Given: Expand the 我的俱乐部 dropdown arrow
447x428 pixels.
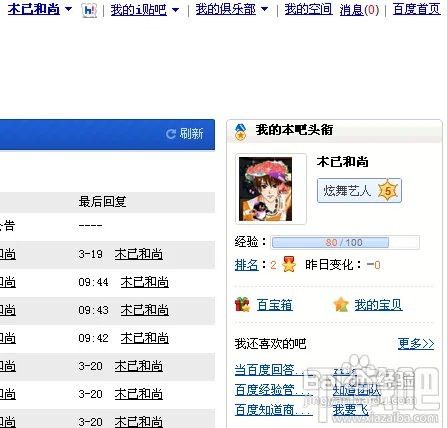Looking at the screenshot, I should pyautogui.click(x=264, y=9).
